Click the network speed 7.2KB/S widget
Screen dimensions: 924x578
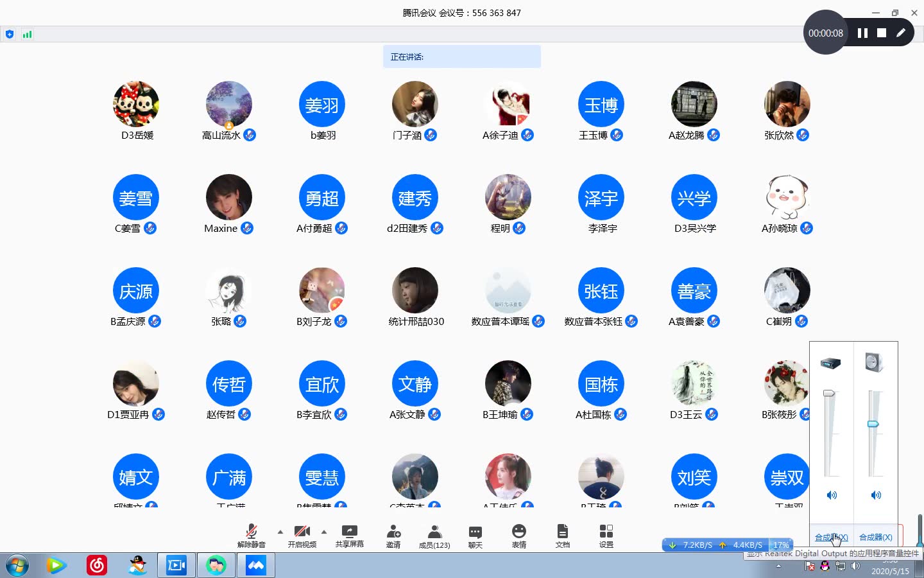[x=728, y=545]
